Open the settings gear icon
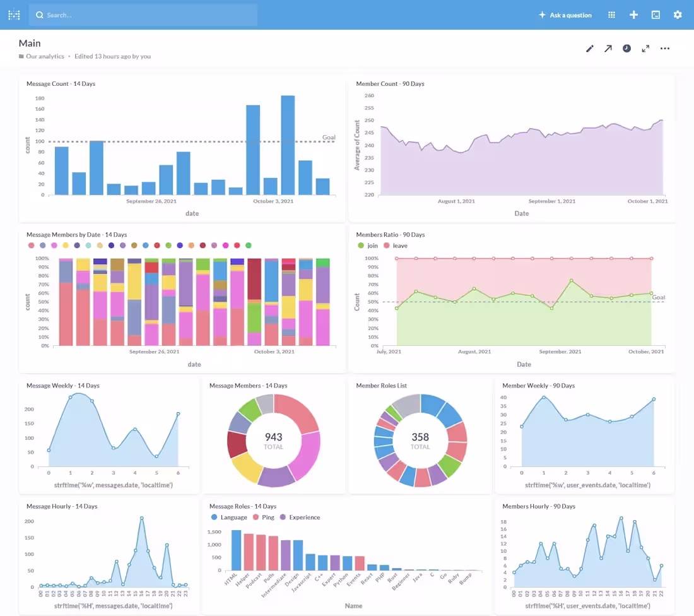 pos(678,15)
